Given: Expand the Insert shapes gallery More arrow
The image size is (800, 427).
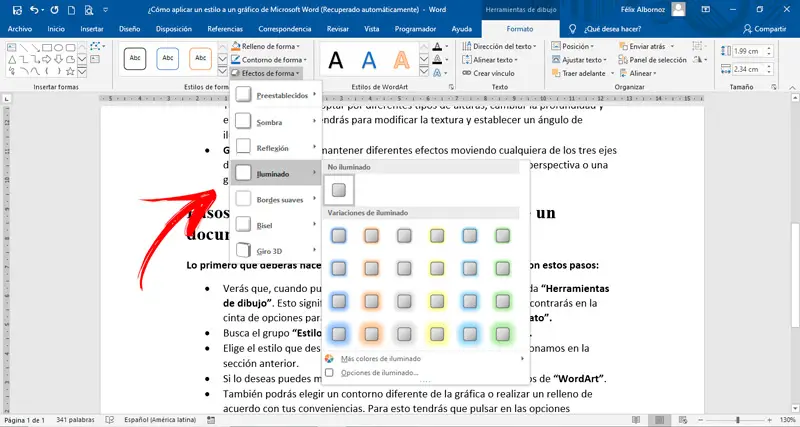Looking at the screenshot, I should pos(82,71).
